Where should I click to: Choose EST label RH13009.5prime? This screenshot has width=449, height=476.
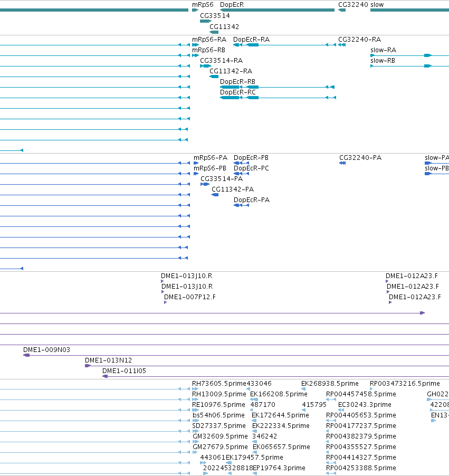click(x=219, y=394)
